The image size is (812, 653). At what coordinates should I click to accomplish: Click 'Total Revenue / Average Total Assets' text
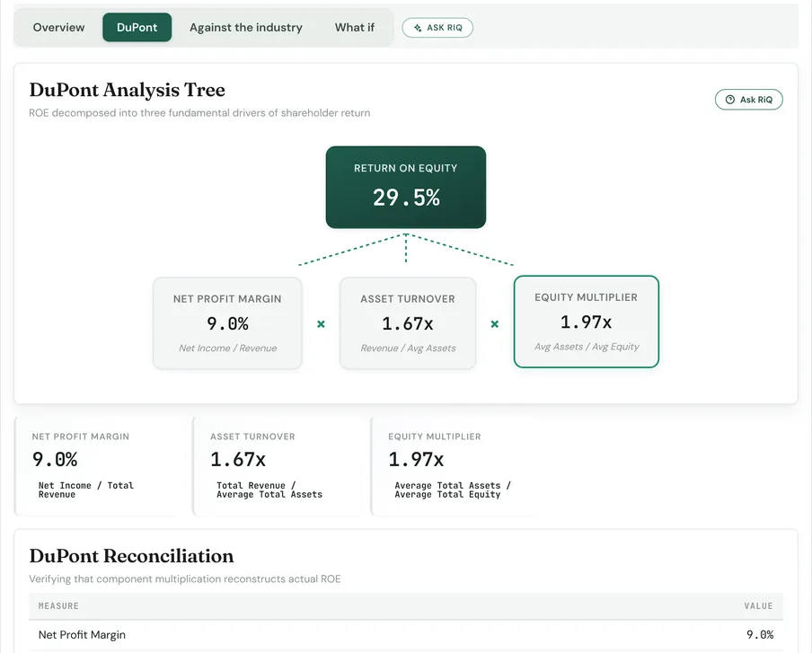tap(269, 490)
